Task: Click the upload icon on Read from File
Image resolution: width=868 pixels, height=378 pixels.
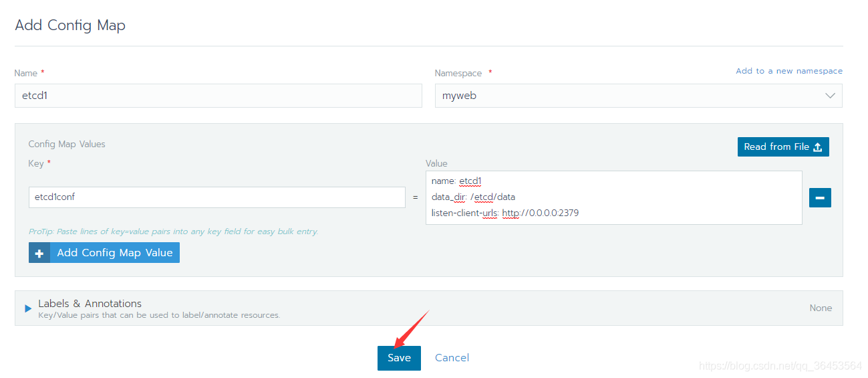Action: pyautogui.click(x=818, y=147)
